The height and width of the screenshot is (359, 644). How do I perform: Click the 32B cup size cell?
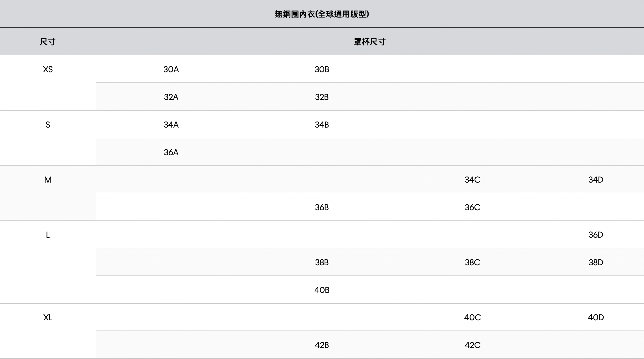(322, 97)
